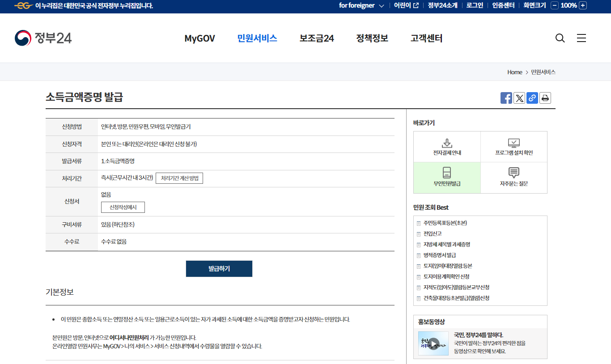Print the page with printer icon
Screen dimensions: 611x364
pos(545,98)
